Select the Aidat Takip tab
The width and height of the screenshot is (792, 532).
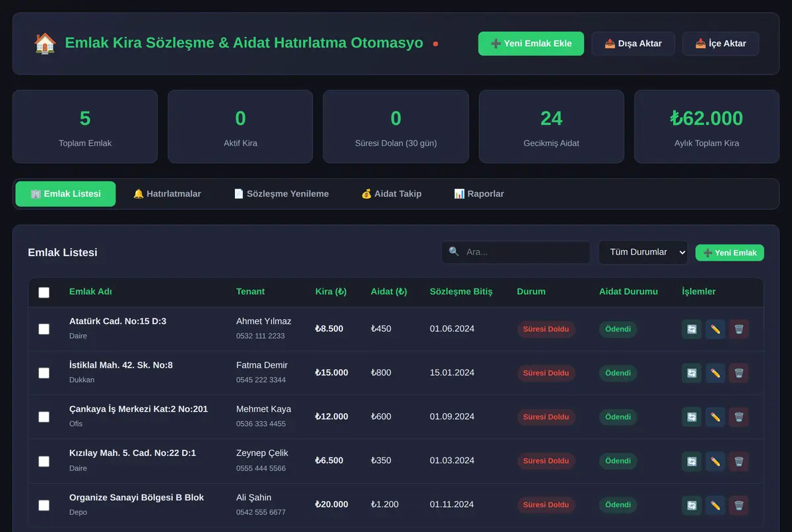[x=391, y=194]
